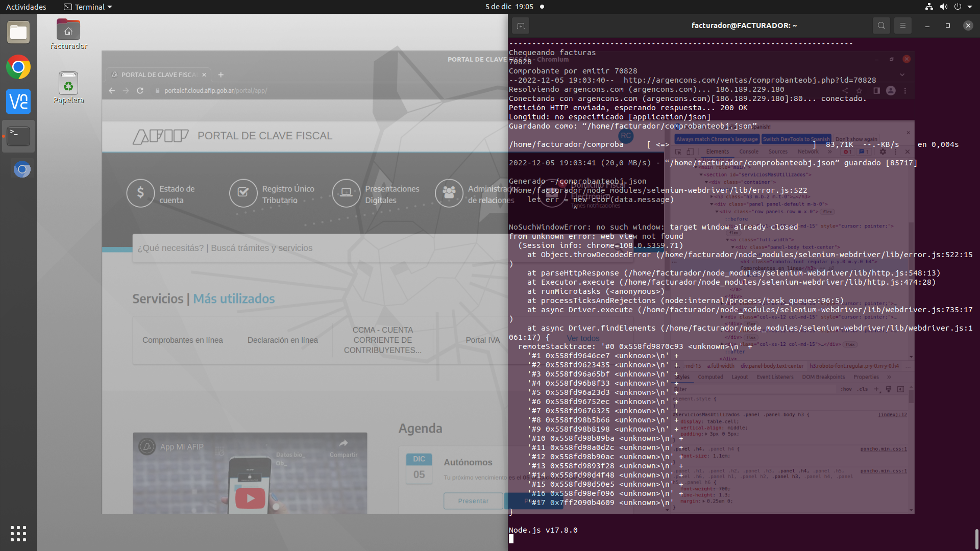980x551 pixels.
Task: Close the PORTAL DE CLAVE FISCAL tab
Action: (204, 74)
